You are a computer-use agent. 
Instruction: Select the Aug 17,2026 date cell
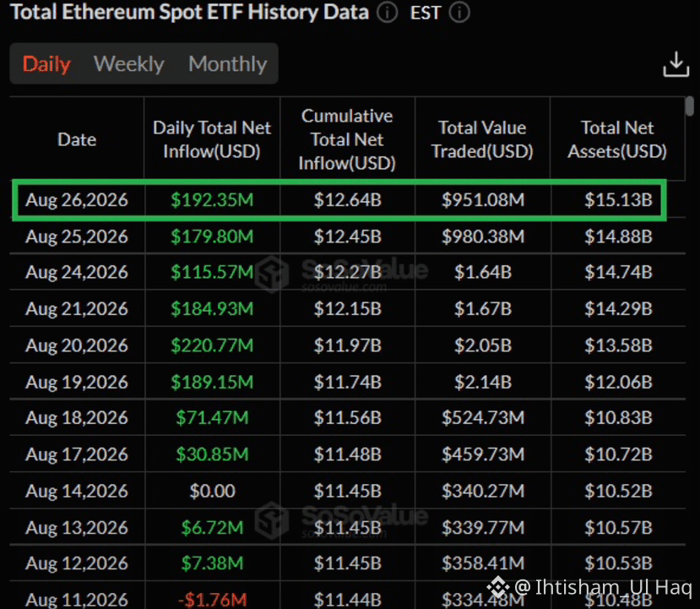pos(77,454)
